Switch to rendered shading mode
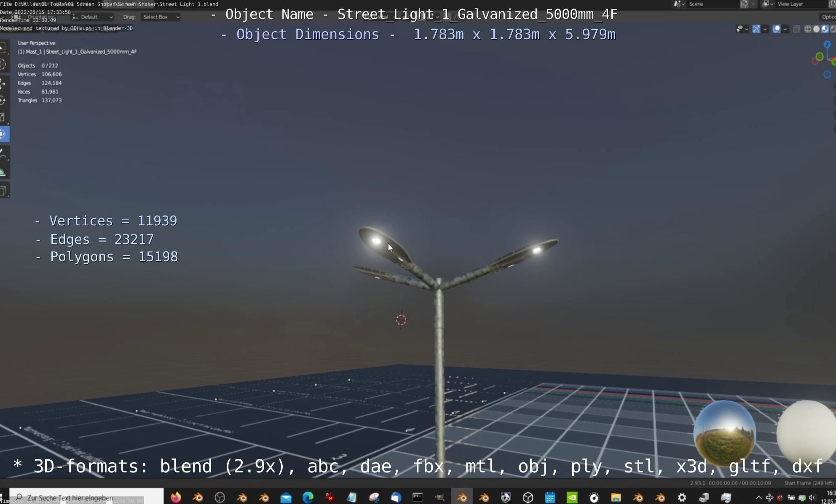This screenshot has height=504, width=836. [833, 29]
